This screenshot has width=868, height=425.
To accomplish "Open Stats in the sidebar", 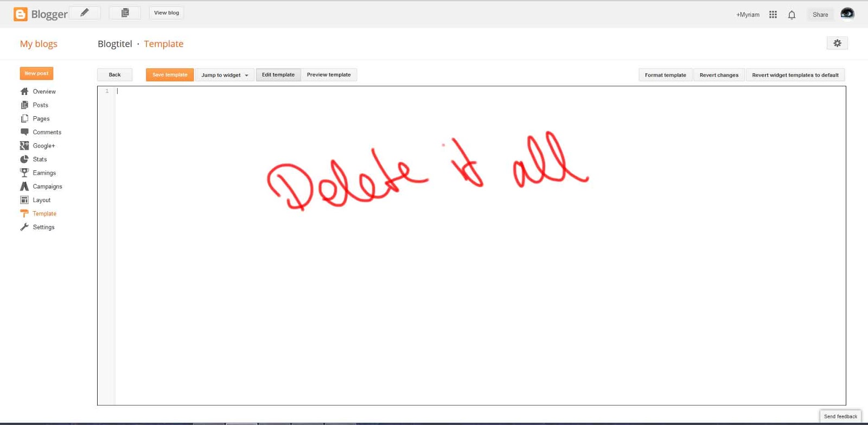I will coord(40,159).
